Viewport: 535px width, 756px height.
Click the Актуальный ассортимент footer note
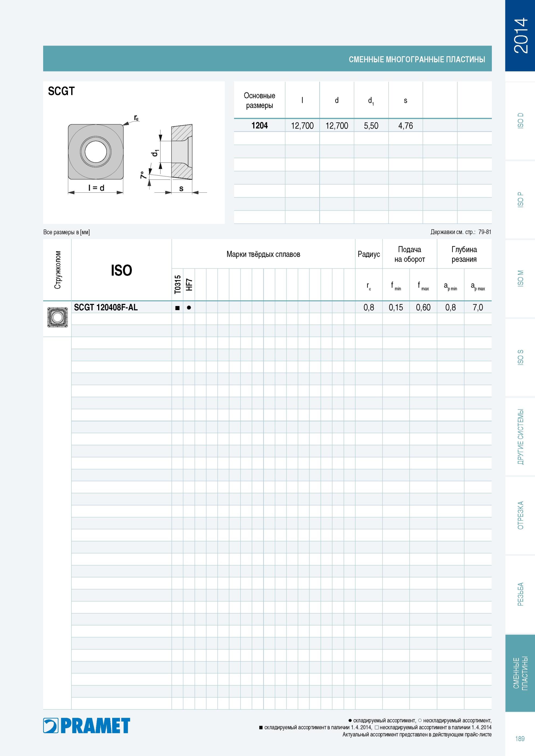coord(417,734)
